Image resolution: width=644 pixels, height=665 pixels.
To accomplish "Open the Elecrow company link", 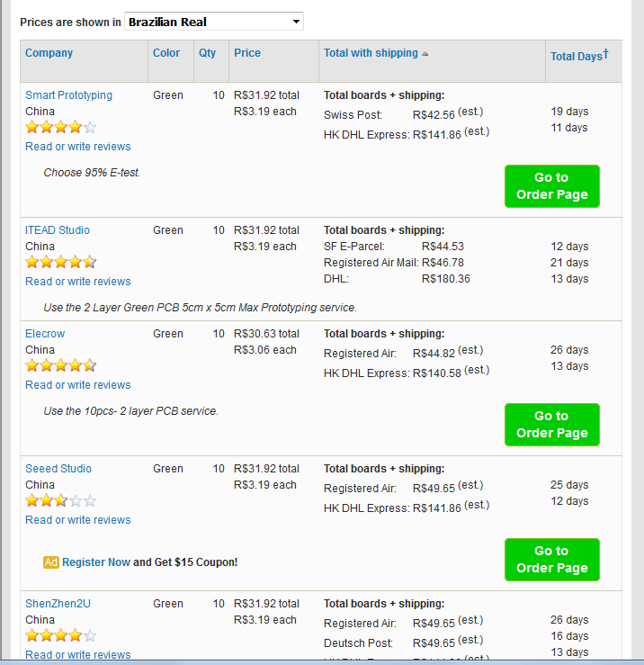I will tap(45, 333).
